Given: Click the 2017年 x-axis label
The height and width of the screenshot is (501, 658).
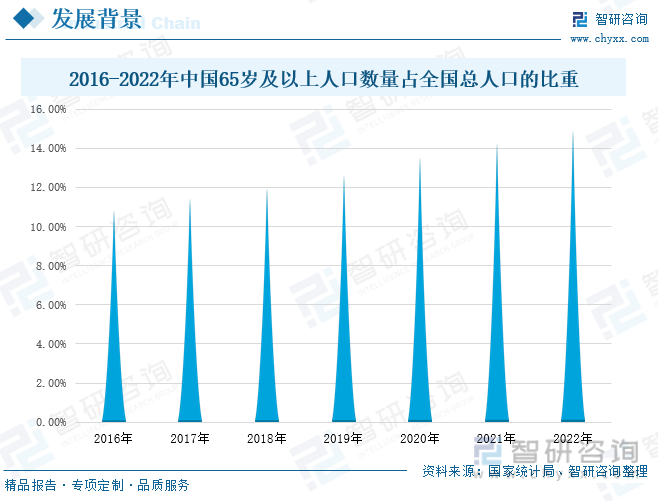Looking at the screenshot, I should (x=190, y=438).
